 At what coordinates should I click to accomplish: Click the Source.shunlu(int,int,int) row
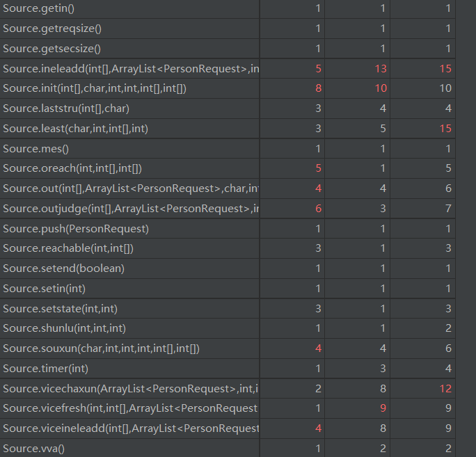64,328
